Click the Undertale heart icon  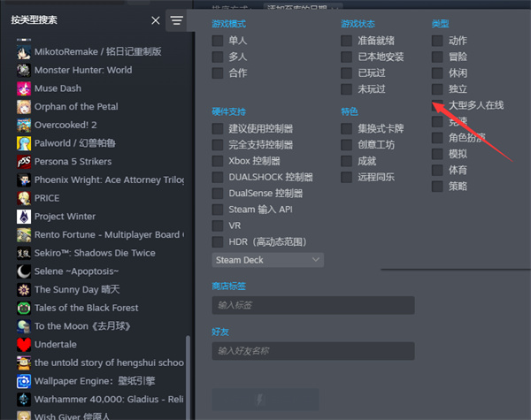24,344
